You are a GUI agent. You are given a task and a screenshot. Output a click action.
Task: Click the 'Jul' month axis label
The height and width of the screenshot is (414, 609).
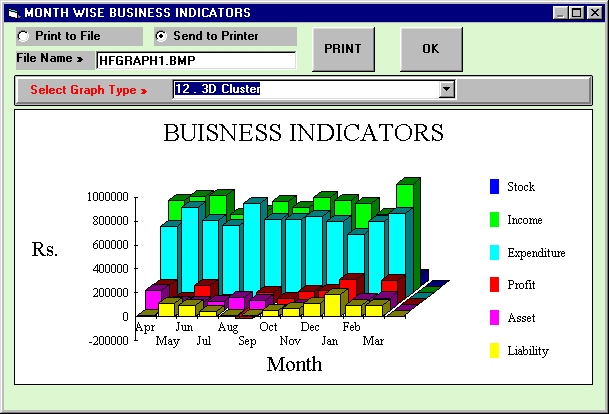(204, 341)
